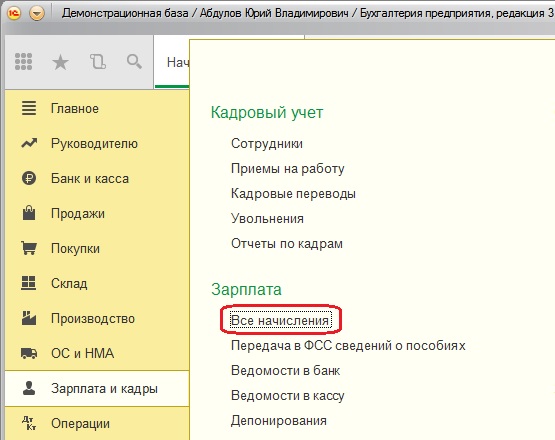The height and width of the screenshot is (440, 555).
Task: Open Кадровые переводы link
Action: click(x=293, y=194)
